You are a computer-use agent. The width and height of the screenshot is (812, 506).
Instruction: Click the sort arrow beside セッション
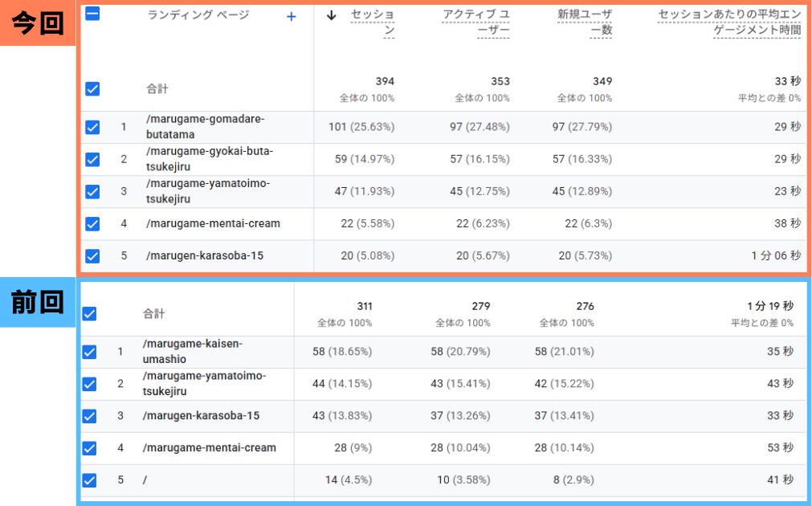click(x=332, y=15)
